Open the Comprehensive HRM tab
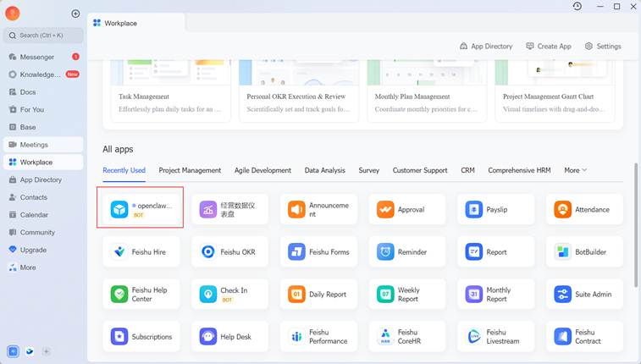 [519, 170]
